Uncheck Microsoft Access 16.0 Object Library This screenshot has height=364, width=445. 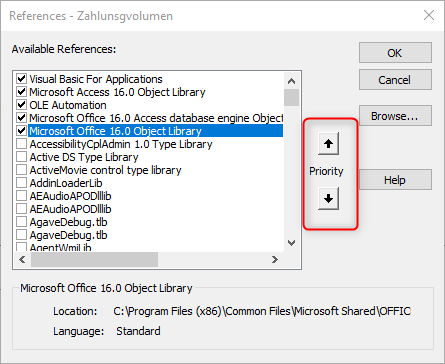point(22,92)
